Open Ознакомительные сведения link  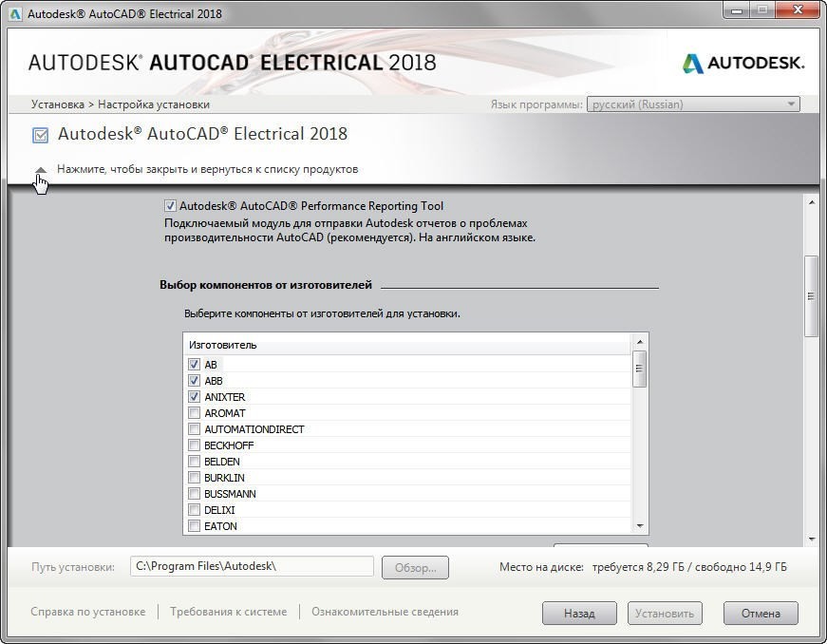(385, 612)
